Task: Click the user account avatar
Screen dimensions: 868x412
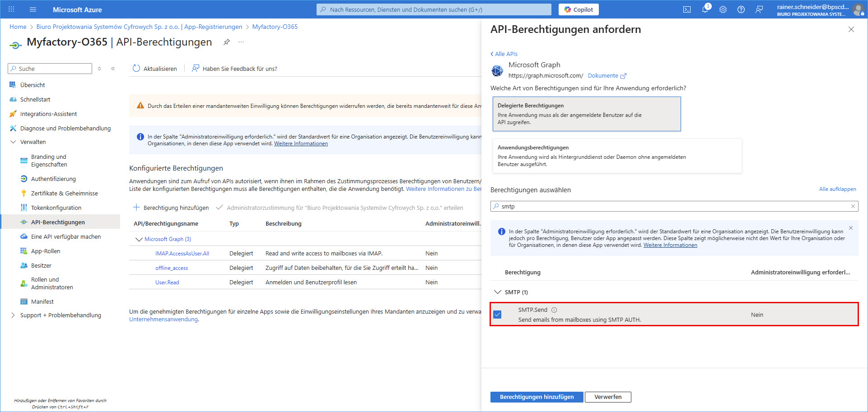Action: point(859,10)
